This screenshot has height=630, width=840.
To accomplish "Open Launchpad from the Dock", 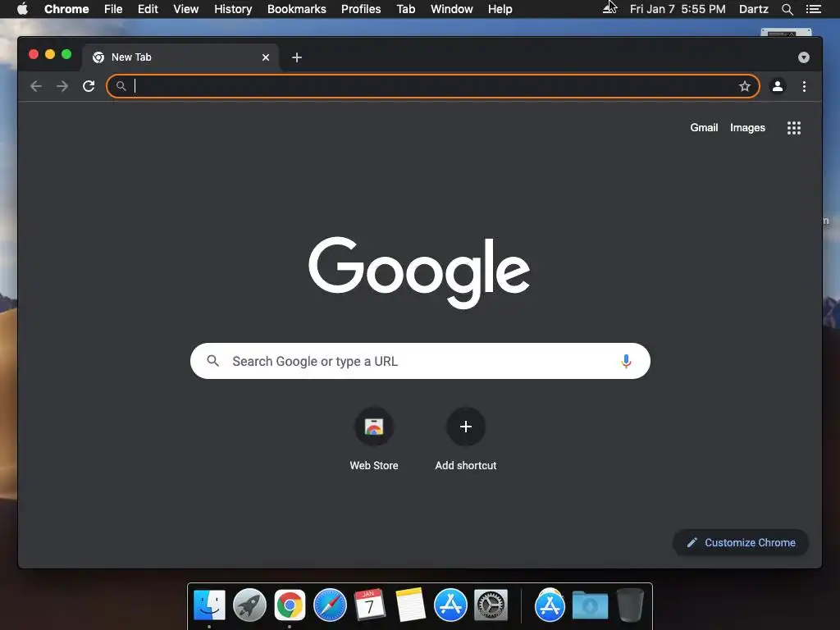I will 249,606.
